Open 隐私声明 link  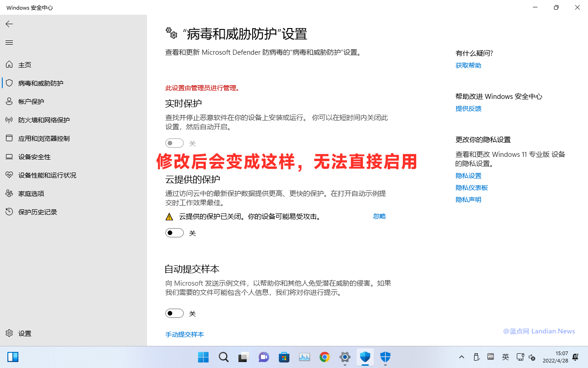tap(469, 200)
